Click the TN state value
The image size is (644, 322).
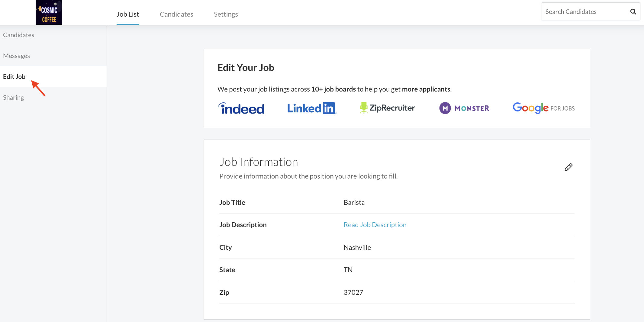[348, 270]
